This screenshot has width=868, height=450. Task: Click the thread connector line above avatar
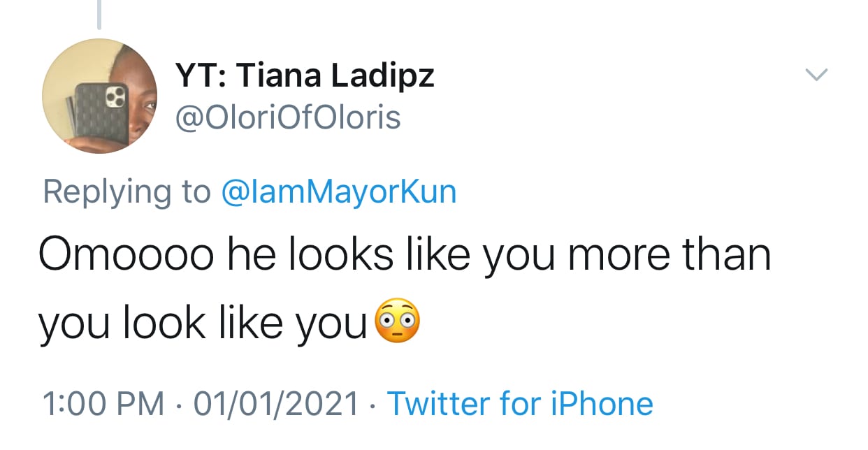[99, 14]
